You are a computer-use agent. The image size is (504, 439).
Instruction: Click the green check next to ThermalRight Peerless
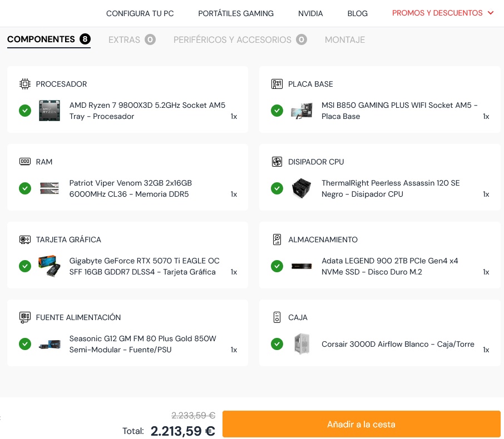pos(277,188)
